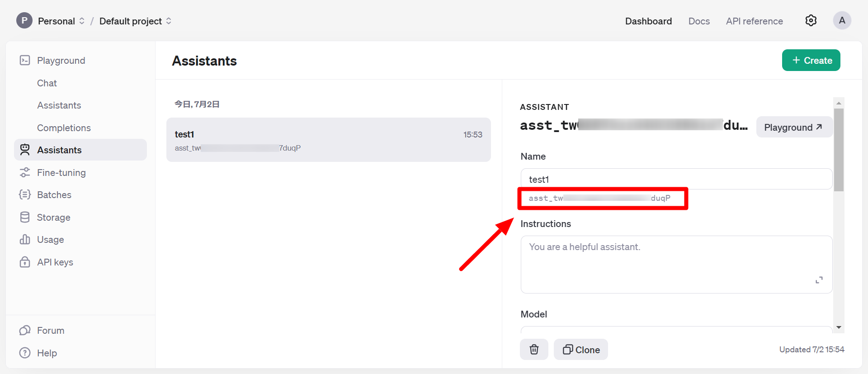Open the Docs tab
Screen dimensions: 868x374
pos(699,21)
